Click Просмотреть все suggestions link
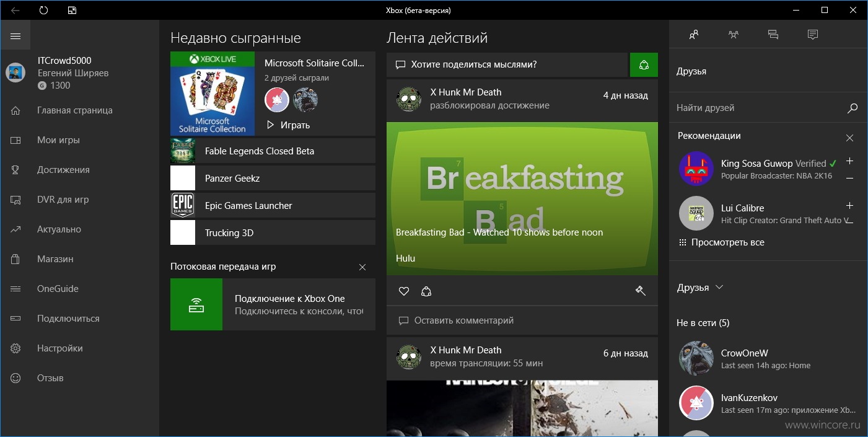The height and width of the screenshot is (437, 868). [721, 242]
